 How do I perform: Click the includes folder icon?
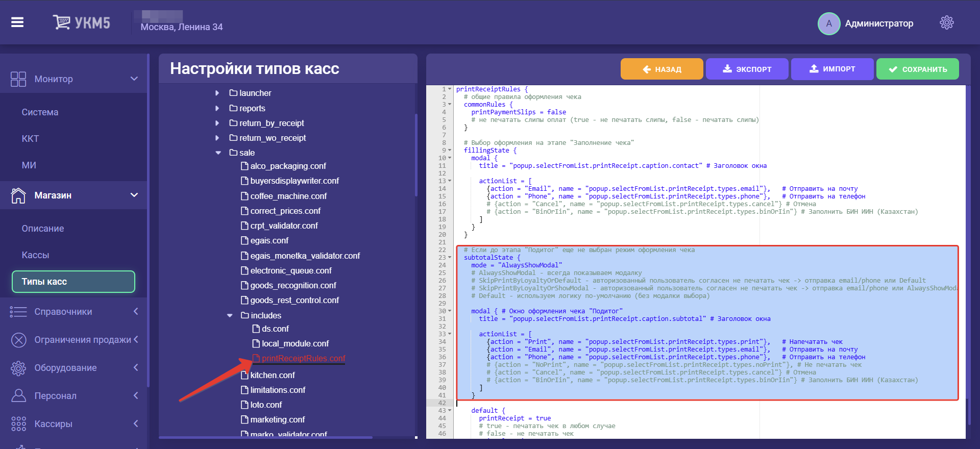point(245,315)
